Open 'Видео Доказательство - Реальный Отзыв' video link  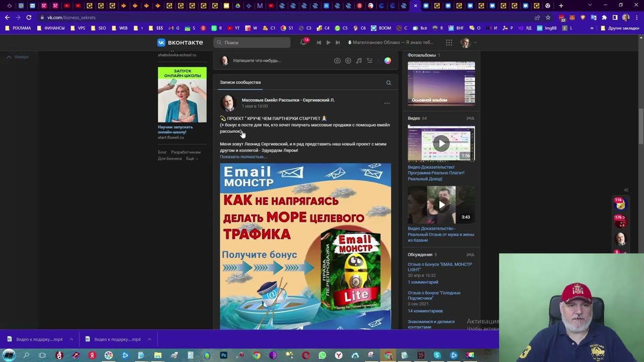(x=441, y=234)
